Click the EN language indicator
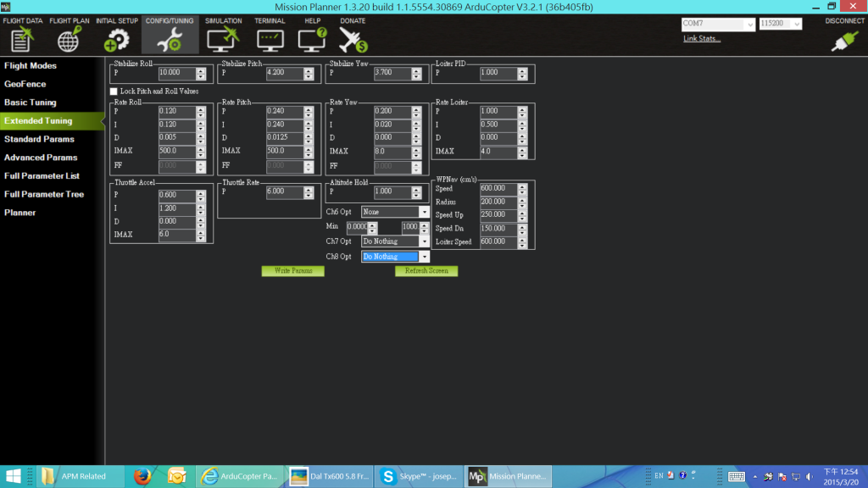Image resolution: width=868 pixels, height=488 pixels. 659,476
